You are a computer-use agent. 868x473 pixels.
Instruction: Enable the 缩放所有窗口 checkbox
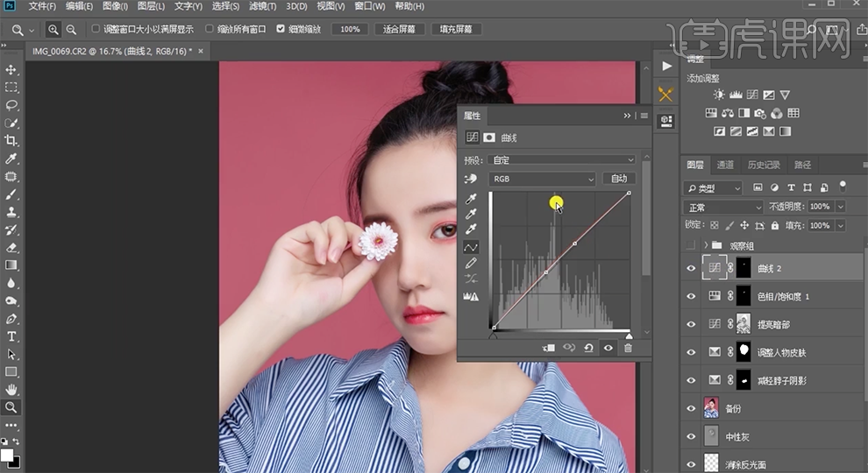click(210, 29)
